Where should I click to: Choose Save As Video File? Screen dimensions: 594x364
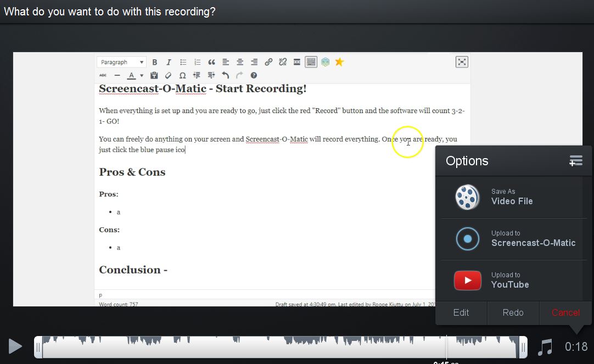[x=513, y=197]
